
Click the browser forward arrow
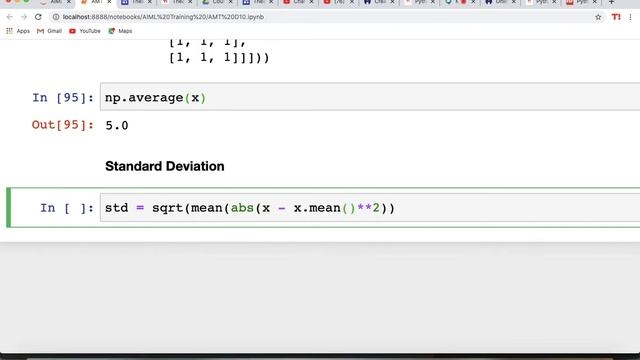[x=24, y=17]
